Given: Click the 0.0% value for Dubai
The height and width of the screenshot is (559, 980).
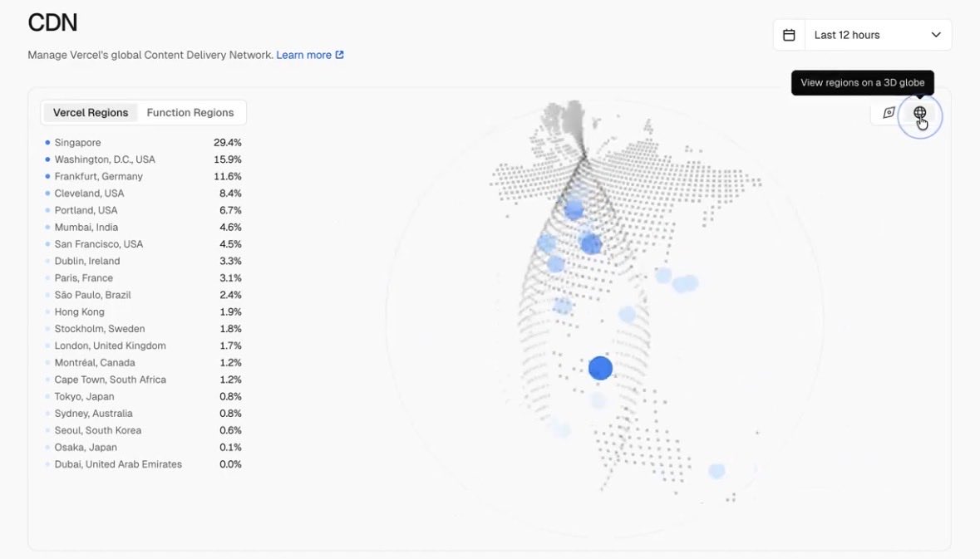Looking at the screenshot, I should tap(230, 464).
